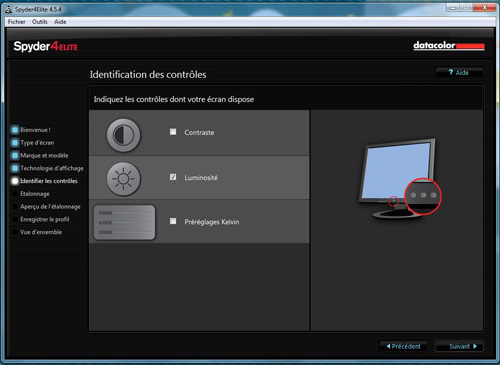Uncheck the Luminosité checkbox
Viewport: 500px width, 365px height.
[173, 177]
